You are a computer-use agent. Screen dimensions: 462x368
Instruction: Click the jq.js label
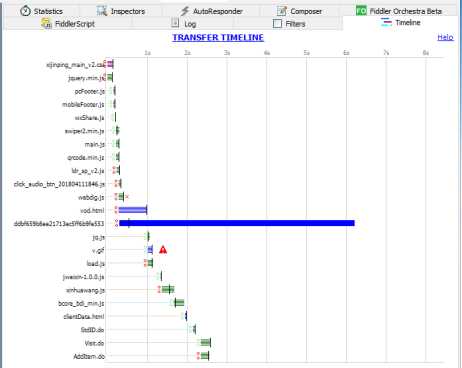pos(98,237)
